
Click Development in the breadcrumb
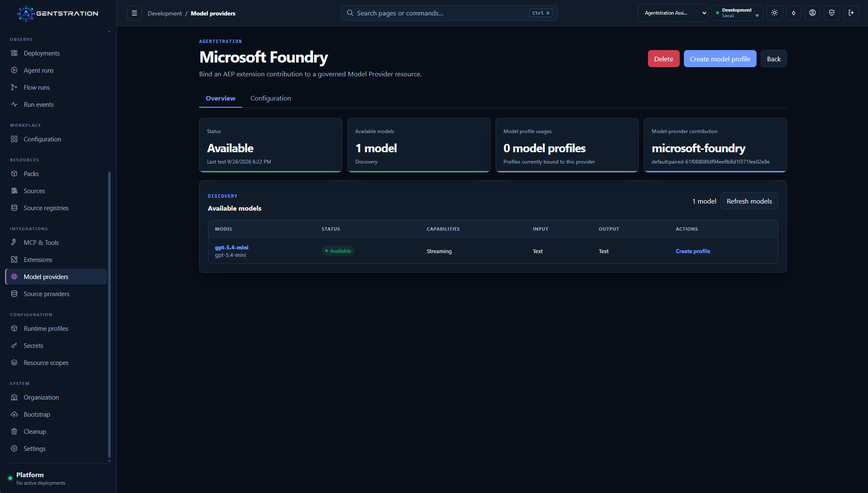tap(164, 13)
